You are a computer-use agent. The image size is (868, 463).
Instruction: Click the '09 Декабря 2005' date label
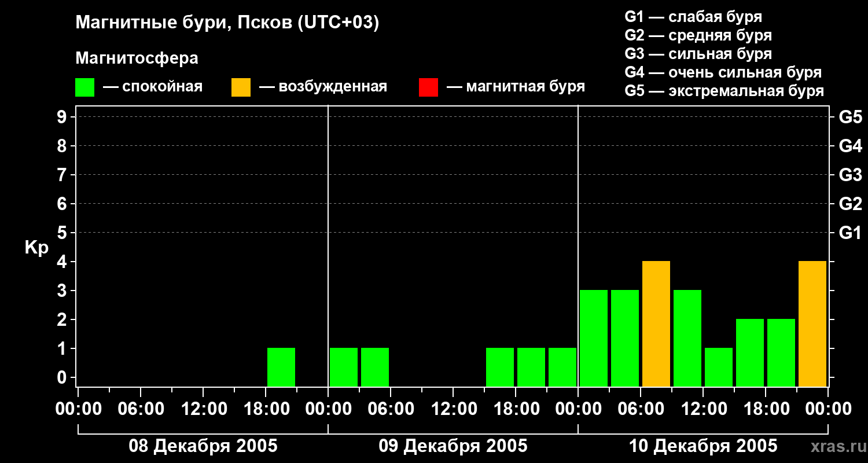click(x=453, y=446)
